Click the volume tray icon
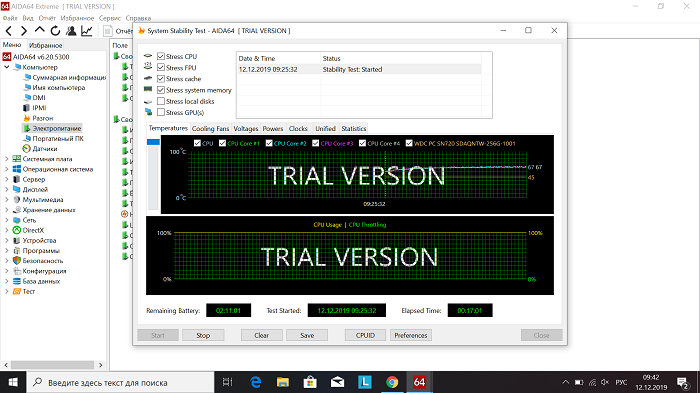 click(605, 383)
